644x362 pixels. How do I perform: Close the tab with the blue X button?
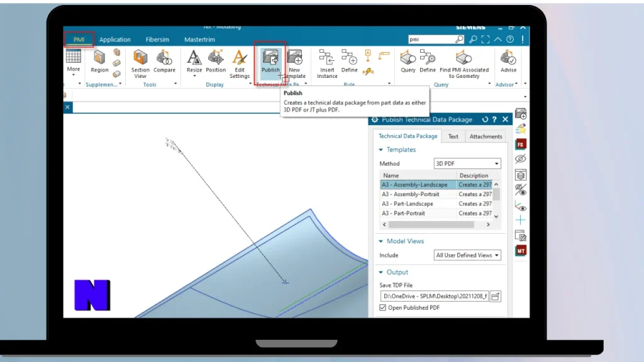pos(68,107)
